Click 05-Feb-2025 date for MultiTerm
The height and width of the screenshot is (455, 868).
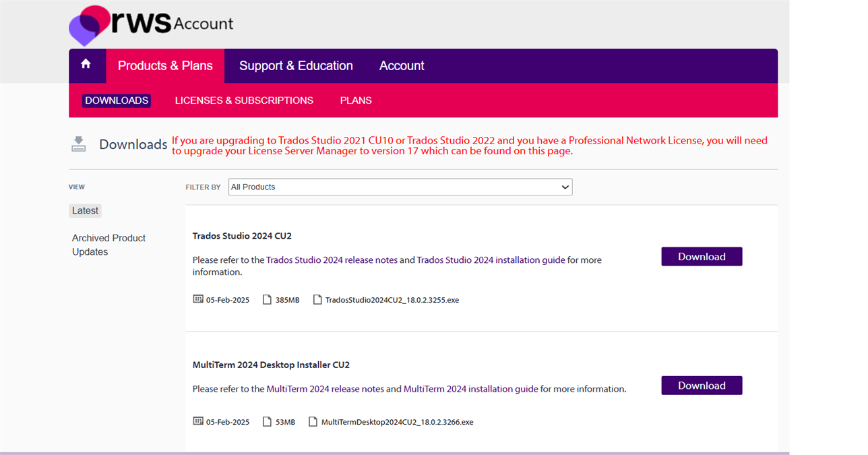pyautogui.click(x=228, y=422)
